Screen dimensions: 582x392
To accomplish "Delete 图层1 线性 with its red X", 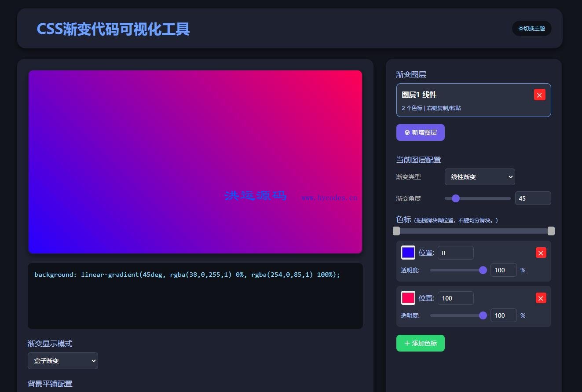I will click(x=540, y=95).
